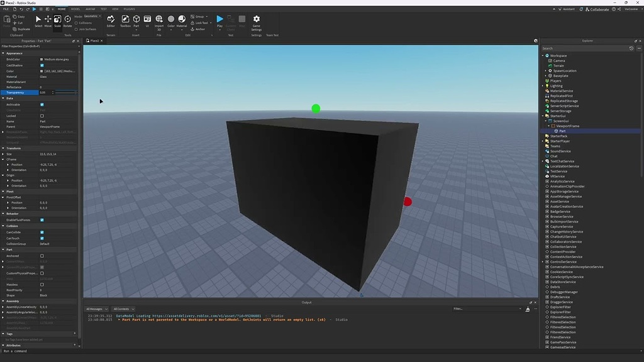Click the Group button
644x362 pixels.
199,17
